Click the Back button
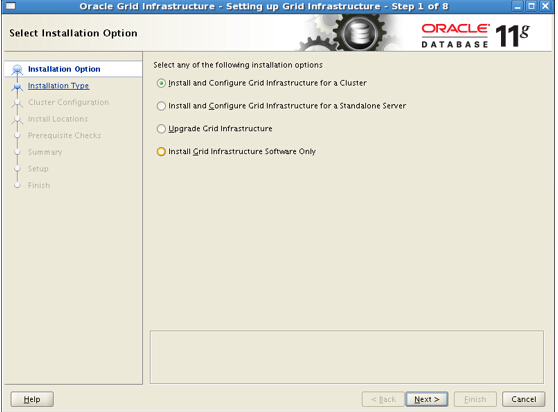The height and width of the screenshot is (412, 558). pyautogui.click(x=383, y=399)
